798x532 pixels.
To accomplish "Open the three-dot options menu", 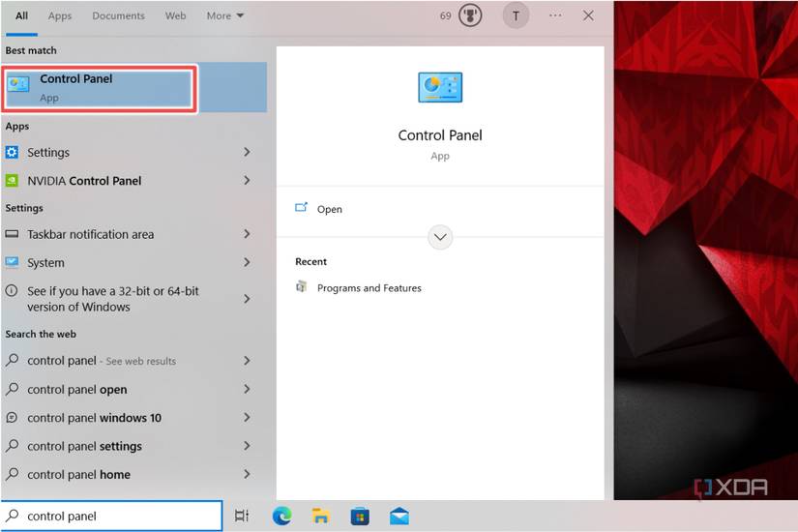I will tap(555, 15).
